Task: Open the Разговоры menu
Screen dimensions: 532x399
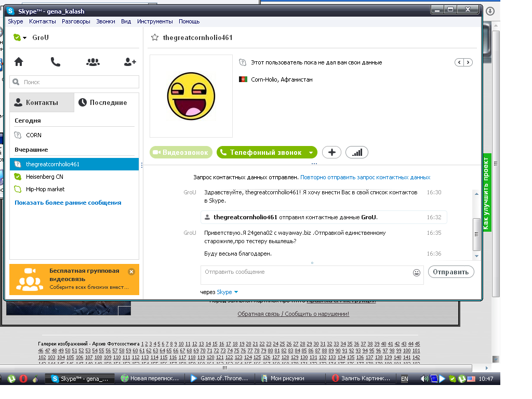Action: pyautogui.click(x=76, y=21)
